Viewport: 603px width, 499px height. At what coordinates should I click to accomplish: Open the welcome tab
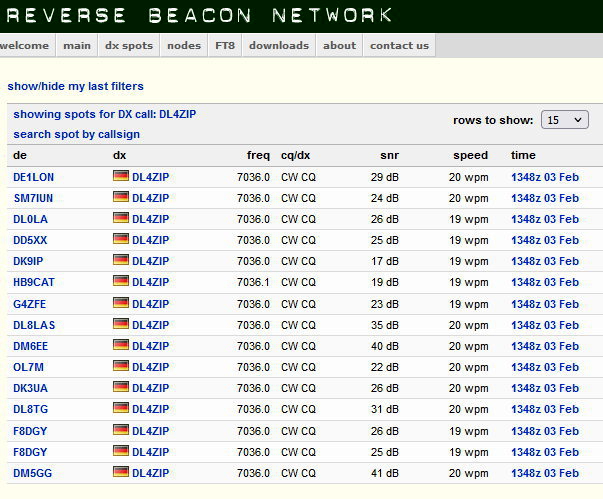(x=25, y=45)
